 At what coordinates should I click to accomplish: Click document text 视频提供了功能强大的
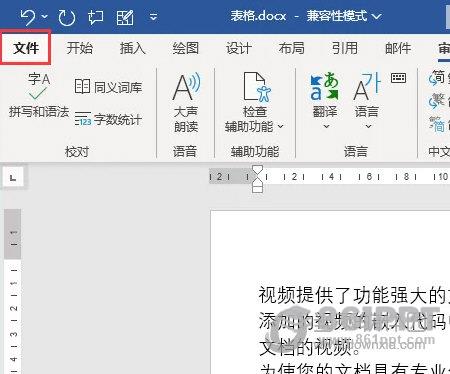[x=352, y=295]
